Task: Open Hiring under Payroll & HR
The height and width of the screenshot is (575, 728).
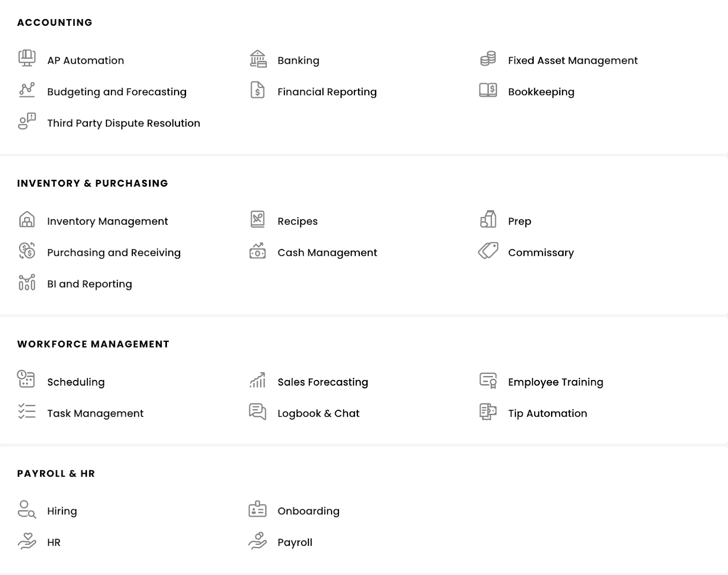Action: (x=62, y=511)
